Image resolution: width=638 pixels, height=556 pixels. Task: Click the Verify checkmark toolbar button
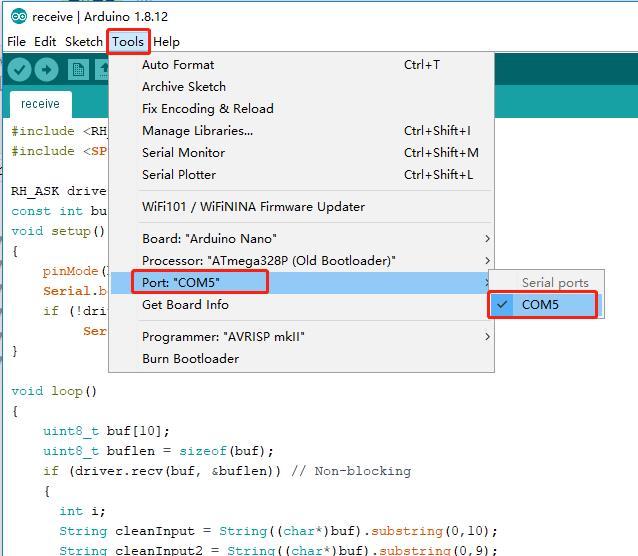pos(19,70)
